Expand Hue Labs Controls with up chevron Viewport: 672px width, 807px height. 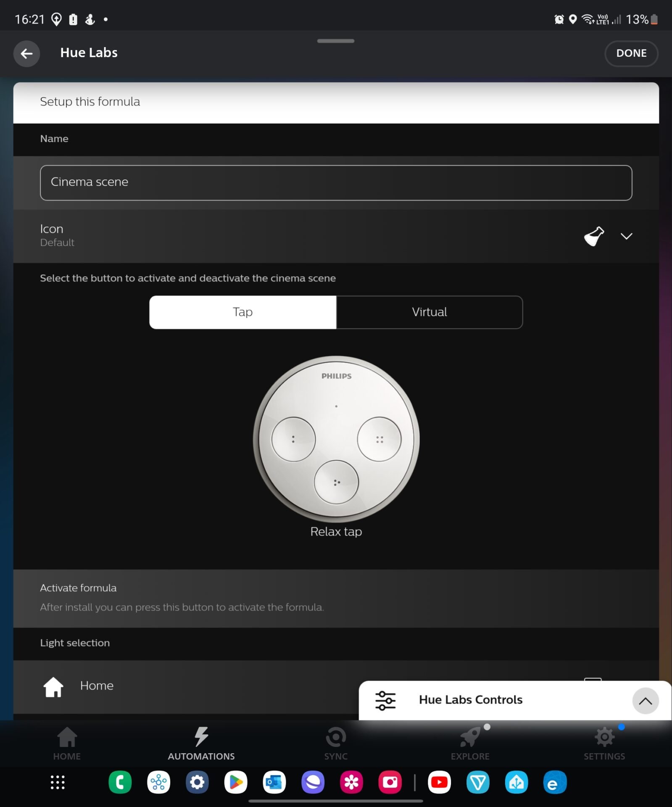645,701
